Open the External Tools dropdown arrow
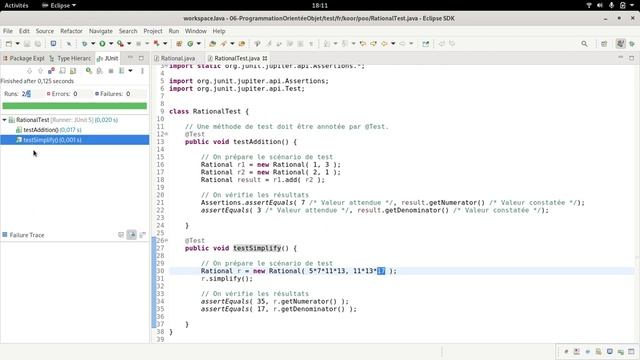The width and height of the screenshot is (640, 360). click(x=165, y=44)
